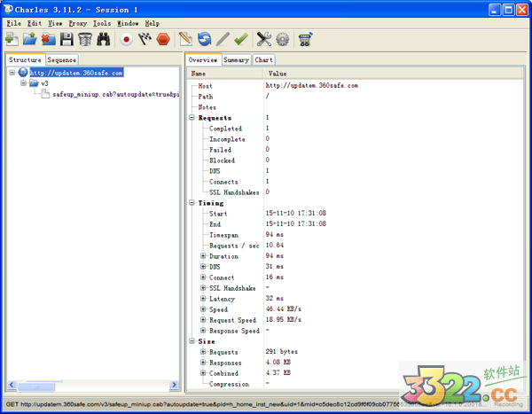Screen dimensions: 532x414
Task: Open the Proxy menu
Action: coord(78,23)
